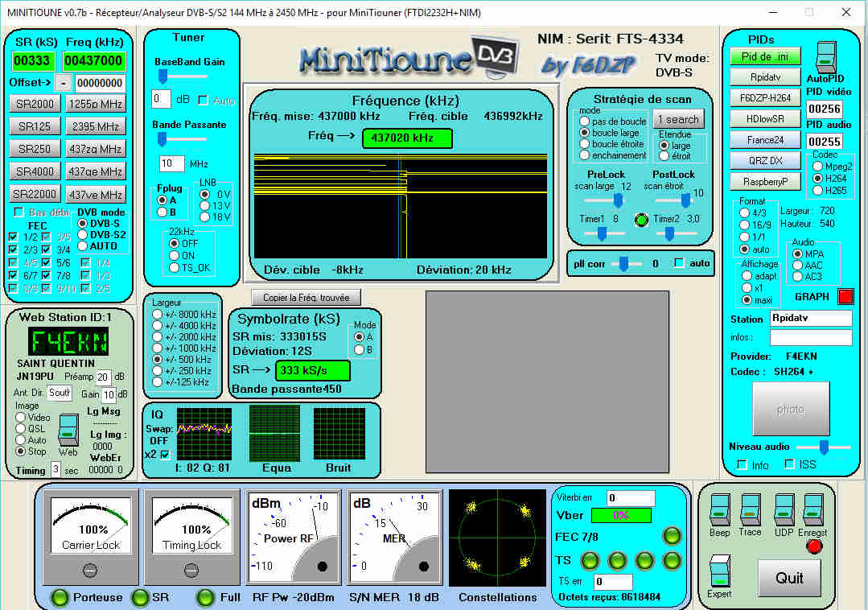Viewport: 868px width, 610px height.
Task: Toggle Bas débit checkbox
Action: (x=19, y=212)
